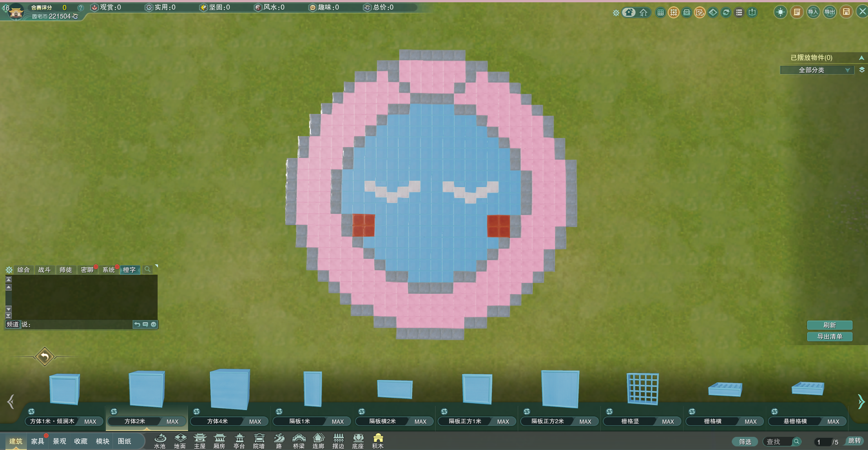This screenshot has width=868, height=450.
Task: Open the scroll notes icon
Action: (x=797, y=12)
